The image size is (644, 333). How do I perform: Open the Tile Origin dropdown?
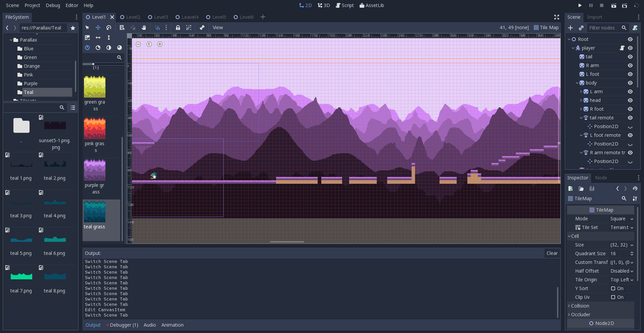(622, 280)
